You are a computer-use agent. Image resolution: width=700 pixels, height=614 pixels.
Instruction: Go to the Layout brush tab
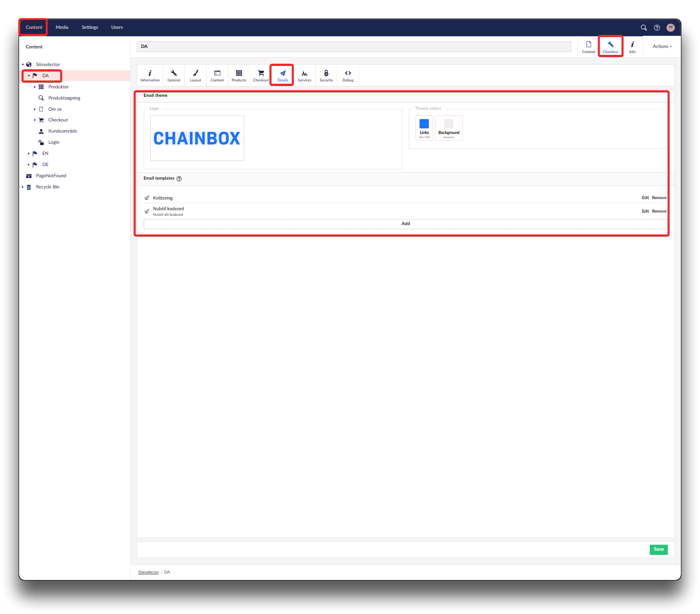pyautogui.click(x=195, y=75)
